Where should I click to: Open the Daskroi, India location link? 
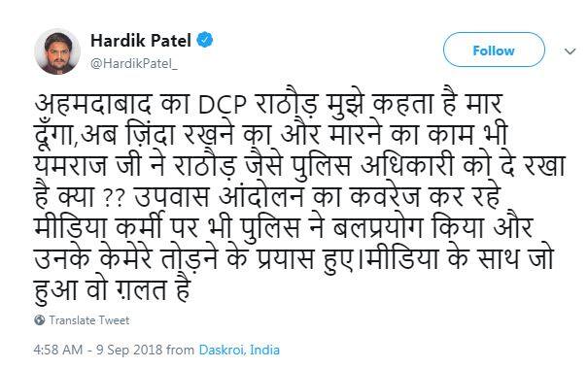(x=239, y=350)
